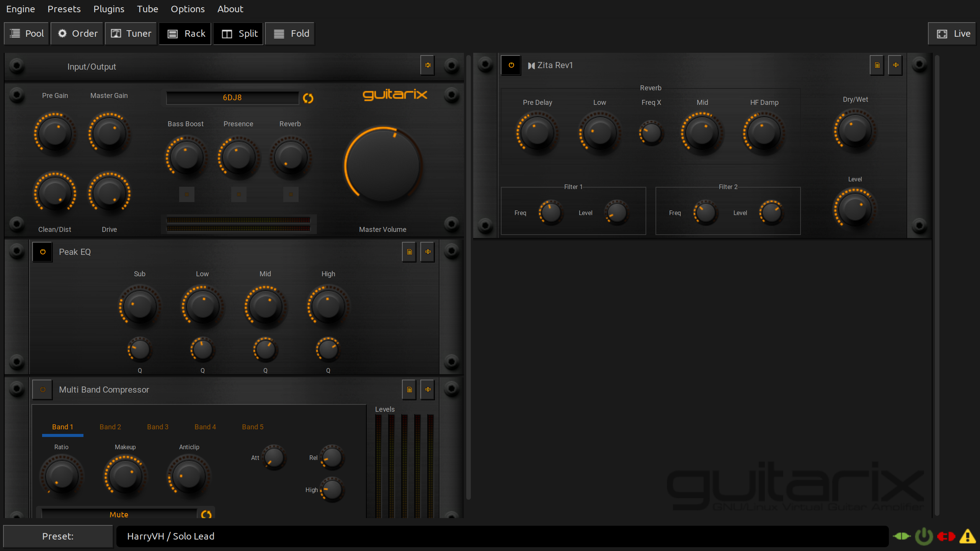Click the Mute cycle arrows icon
This screenshot has height=551, width=980.
coord(206,514)
